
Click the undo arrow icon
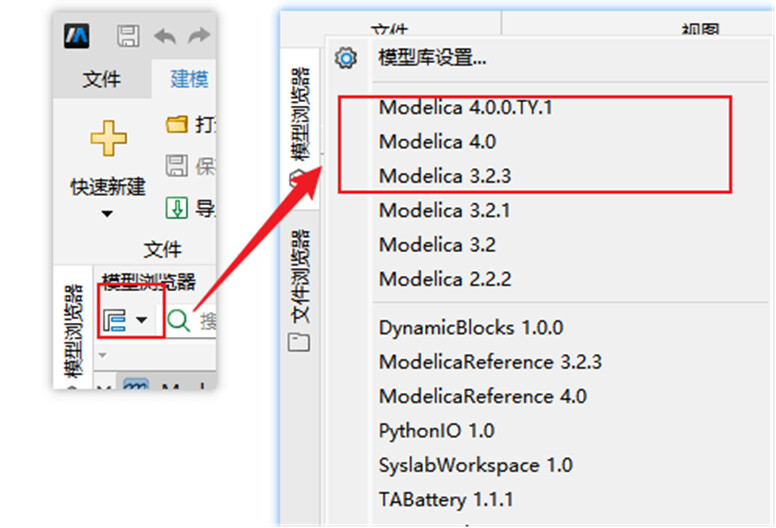165,36
